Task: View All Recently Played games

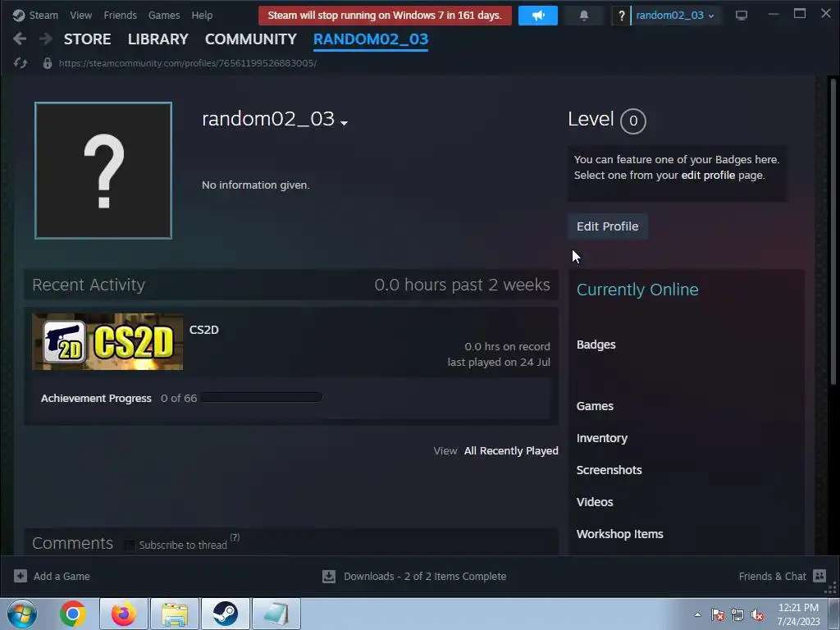Action: pos(511,451)
